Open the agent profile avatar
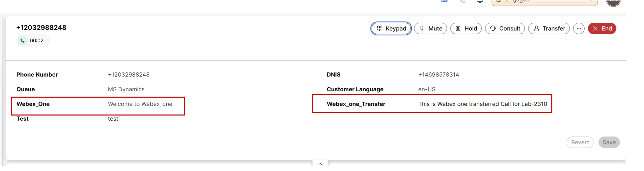 pyautogui.click(x=613, y=2)
